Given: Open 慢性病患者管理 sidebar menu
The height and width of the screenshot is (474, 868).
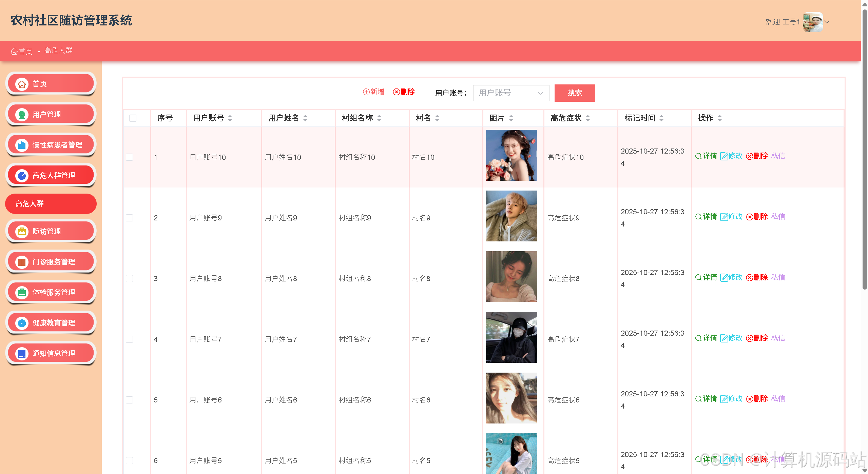Looking at the screenshot, I should tap(51, 145).
